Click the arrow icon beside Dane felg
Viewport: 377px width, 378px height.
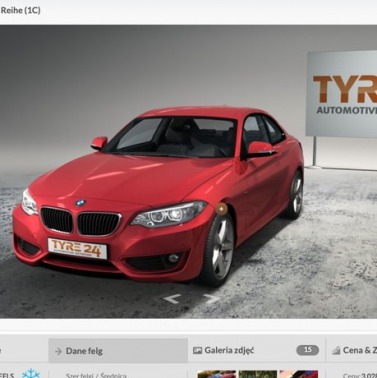pyautogui.click(x=58, y=351)
